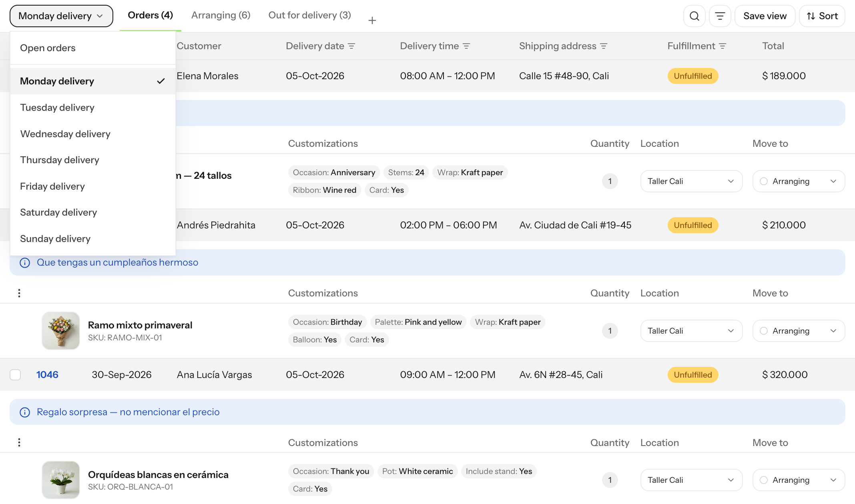
Task: Click the Total column header
Action: [773, 46]
